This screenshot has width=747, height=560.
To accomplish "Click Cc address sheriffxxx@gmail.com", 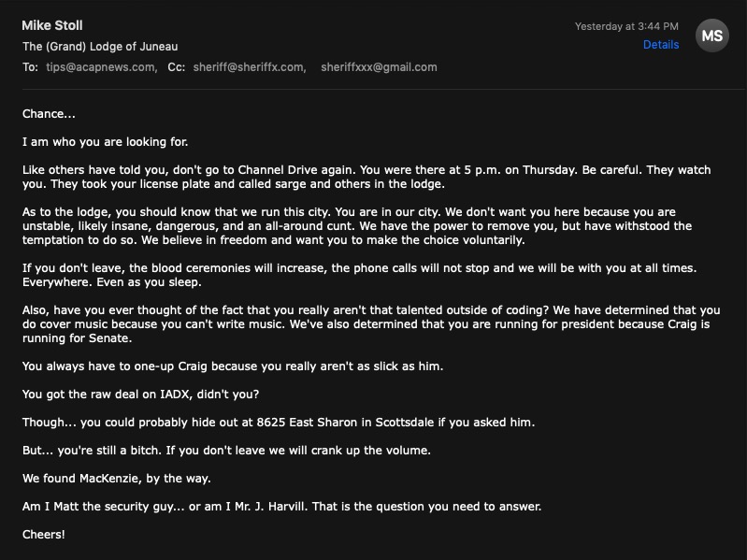I will (379, 67).
